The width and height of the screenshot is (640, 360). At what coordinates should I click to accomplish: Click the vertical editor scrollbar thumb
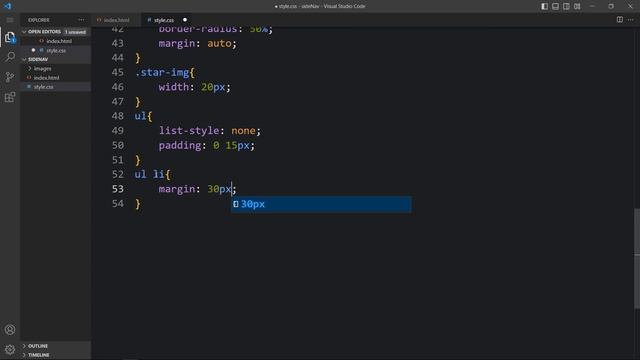[x=637, y=259]
